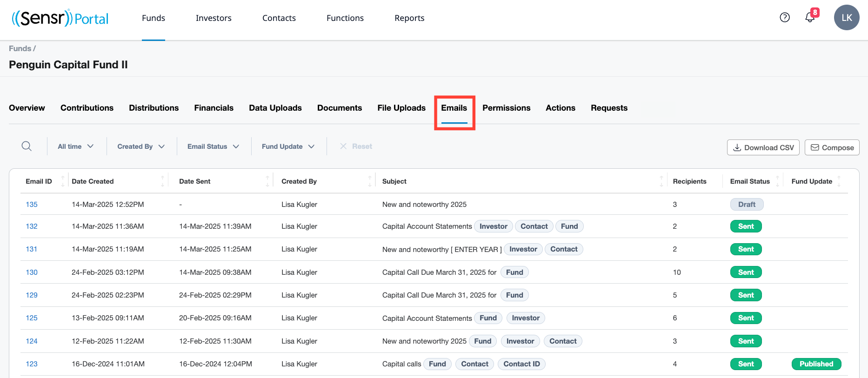The height and width of the screenshot is (378, 868).
Task: Sort by Fund Update column arrows
Action: click(839, 181)
